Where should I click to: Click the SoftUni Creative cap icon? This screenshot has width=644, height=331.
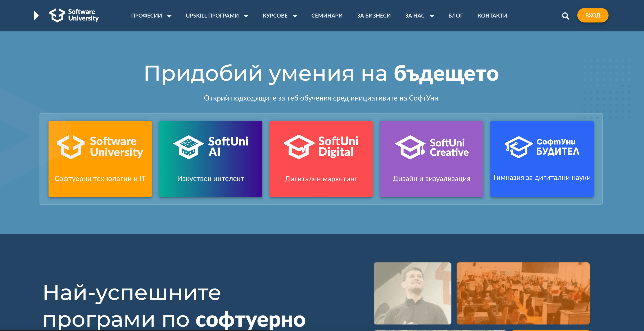[x=410, y=147]
